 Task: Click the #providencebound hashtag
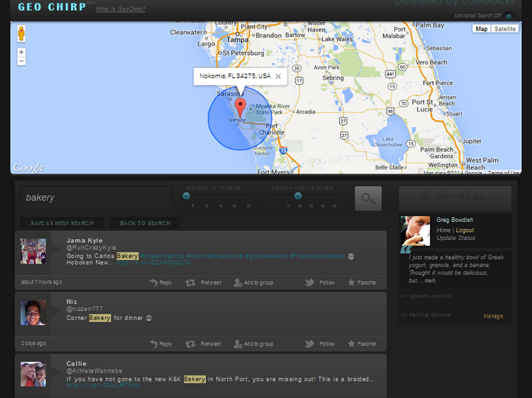pyautogui.click(x=215, y=256)
